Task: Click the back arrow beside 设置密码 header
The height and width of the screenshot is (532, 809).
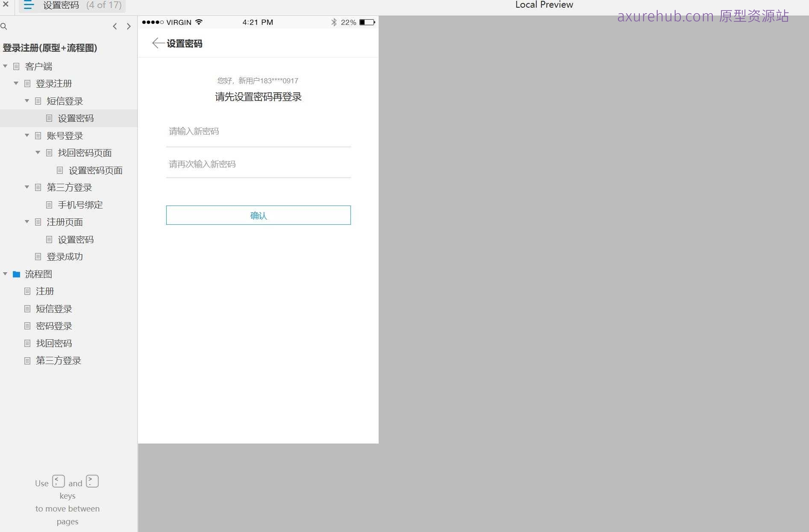Action: pos(158,43)
